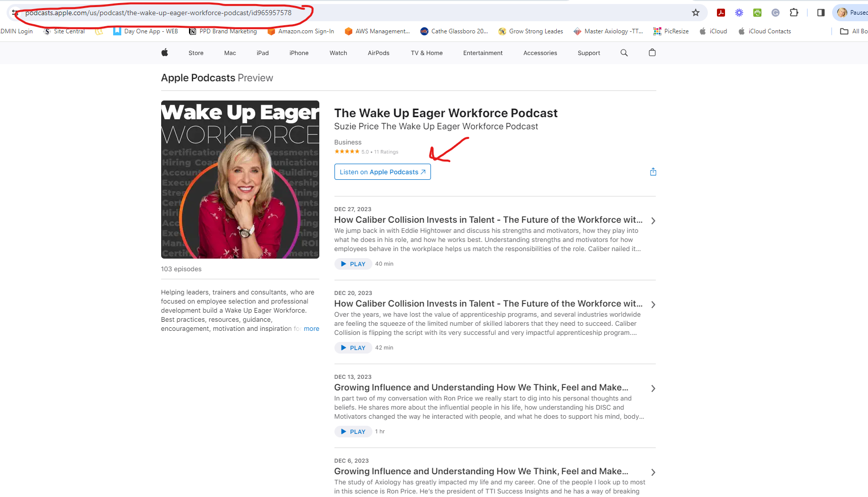Image resolution: width=868 pixels, height=497 pixels.
Task: Expand the Dec 6 episode chevron
Action: click(x=653, y=472)
